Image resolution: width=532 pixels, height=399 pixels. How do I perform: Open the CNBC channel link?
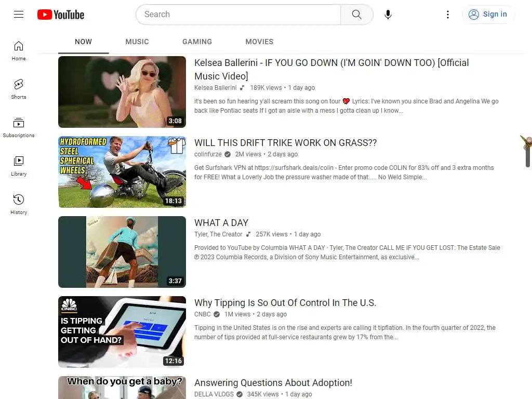[x=202, y=314]
